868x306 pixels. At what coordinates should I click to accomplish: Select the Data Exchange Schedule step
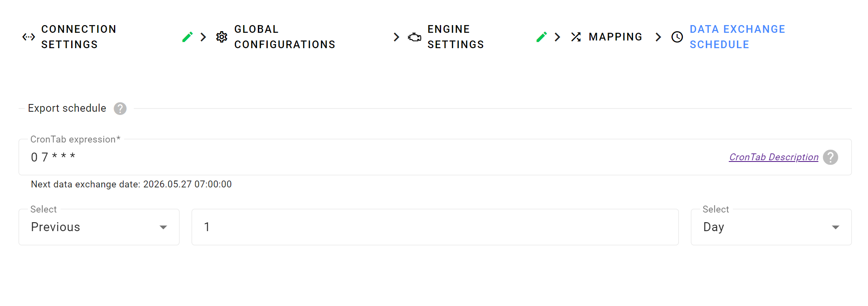(737, 37)
